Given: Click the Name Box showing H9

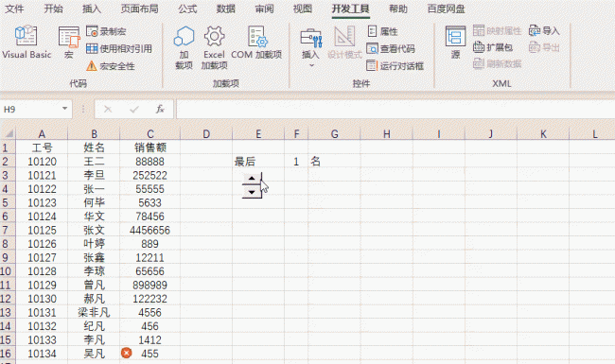Looking at the screenshot, I should pyautogui.click(x=30, y=109).
